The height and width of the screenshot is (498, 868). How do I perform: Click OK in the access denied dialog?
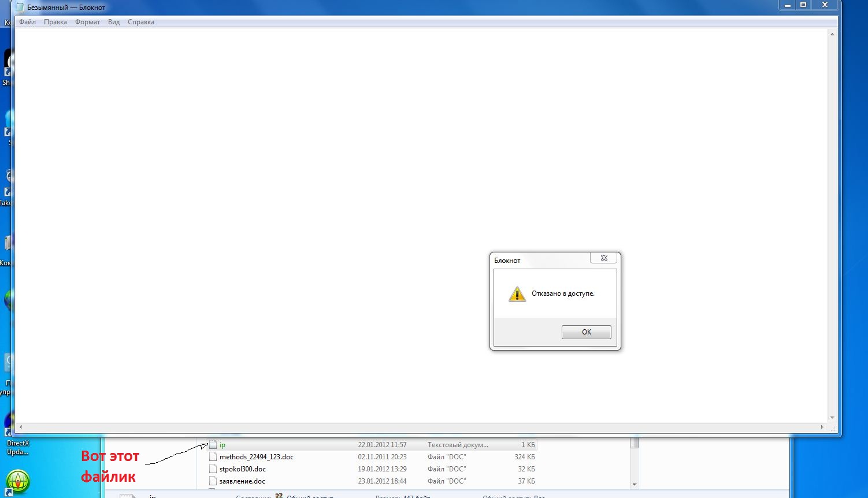[x=586, y=332]
